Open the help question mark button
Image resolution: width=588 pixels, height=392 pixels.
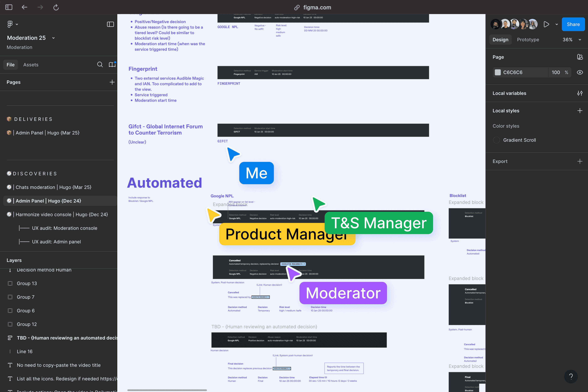coord(571,377)
